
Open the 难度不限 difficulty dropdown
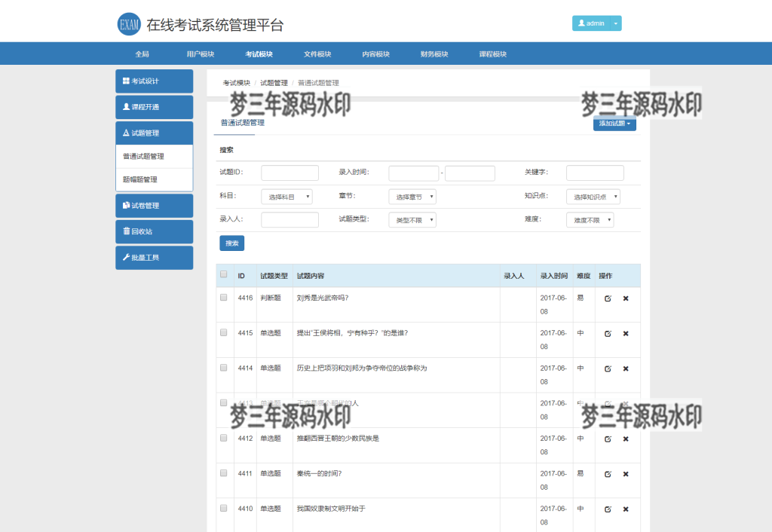point(590,220)
